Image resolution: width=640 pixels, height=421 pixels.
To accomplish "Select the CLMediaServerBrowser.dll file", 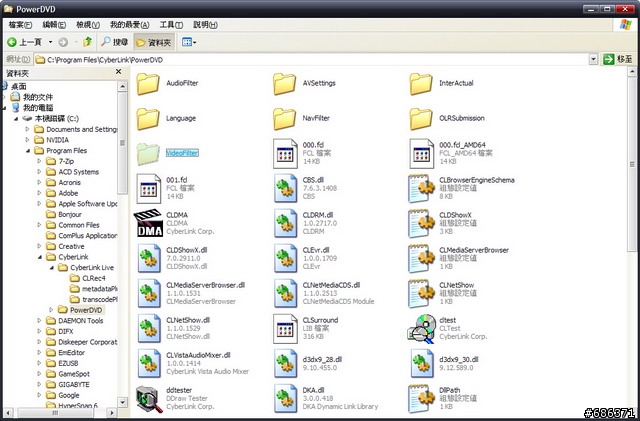I will click(191, 294).
